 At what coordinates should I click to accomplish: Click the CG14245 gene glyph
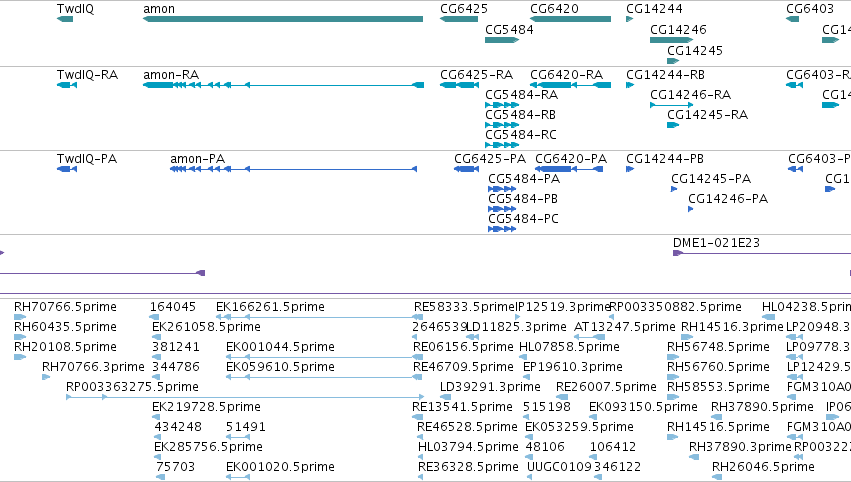click(x=673, y=61)
